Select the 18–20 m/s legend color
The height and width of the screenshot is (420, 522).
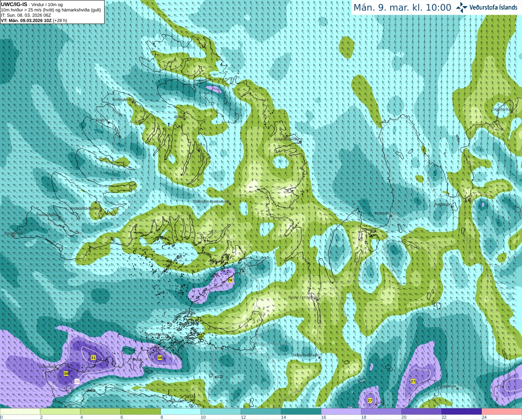point(381,411)
